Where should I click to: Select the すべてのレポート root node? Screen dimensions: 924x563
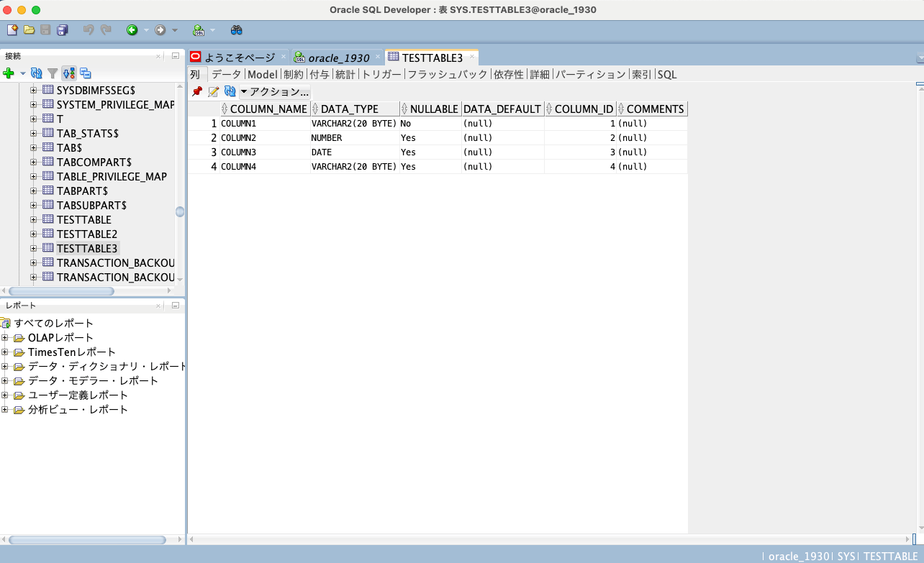point(54,323)
